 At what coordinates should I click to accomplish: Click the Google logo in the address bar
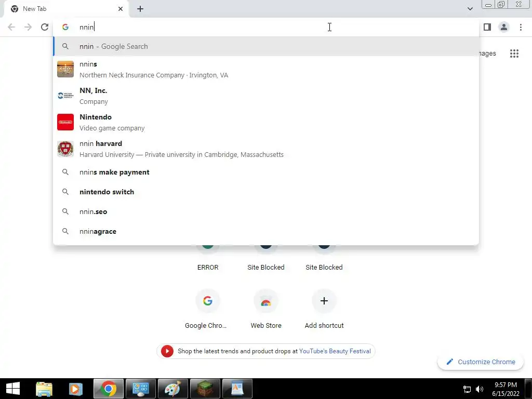[65, 27]
